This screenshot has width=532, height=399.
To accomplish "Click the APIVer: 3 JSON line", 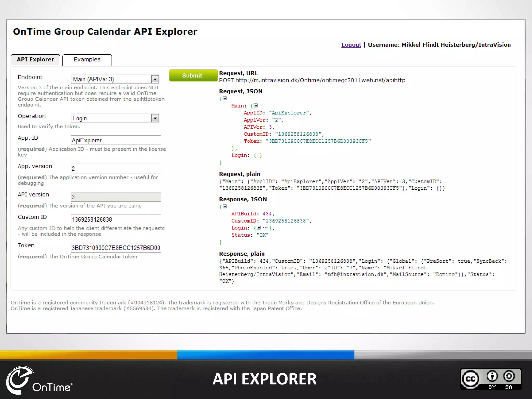I will (x=259, y=127).
